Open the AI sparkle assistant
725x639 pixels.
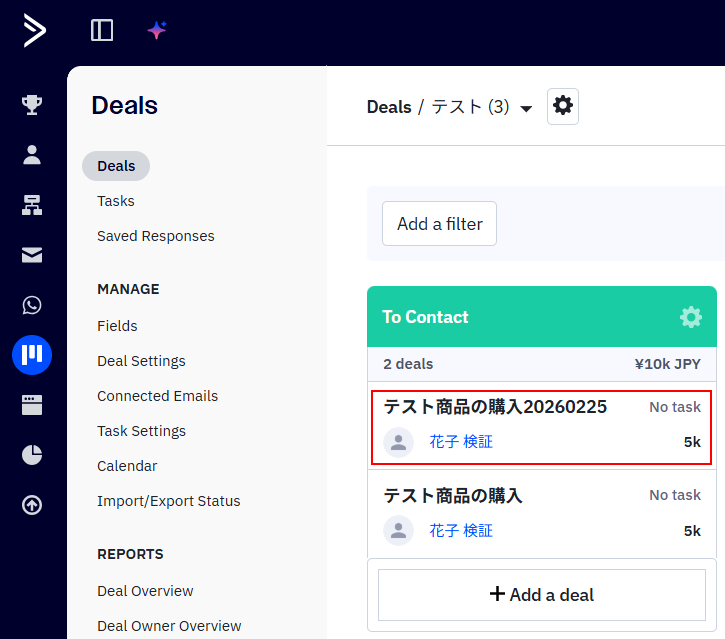(157, 30)
